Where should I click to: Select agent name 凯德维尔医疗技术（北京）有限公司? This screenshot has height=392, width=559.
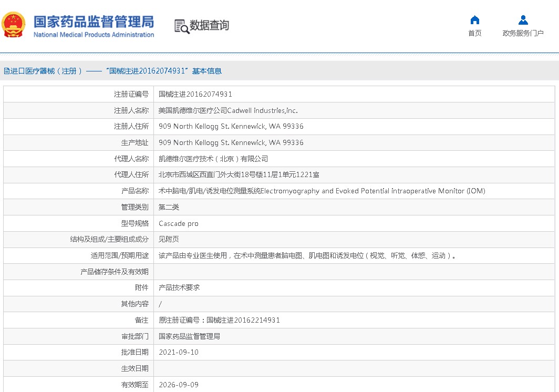(x=213, y=159)
